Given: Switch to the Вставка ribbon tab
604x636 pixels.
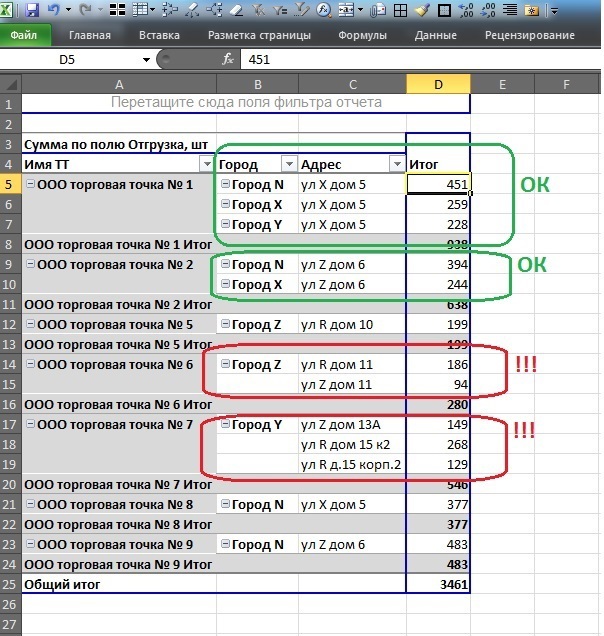Looking at the screenshot, I should (x=159, y=35).
